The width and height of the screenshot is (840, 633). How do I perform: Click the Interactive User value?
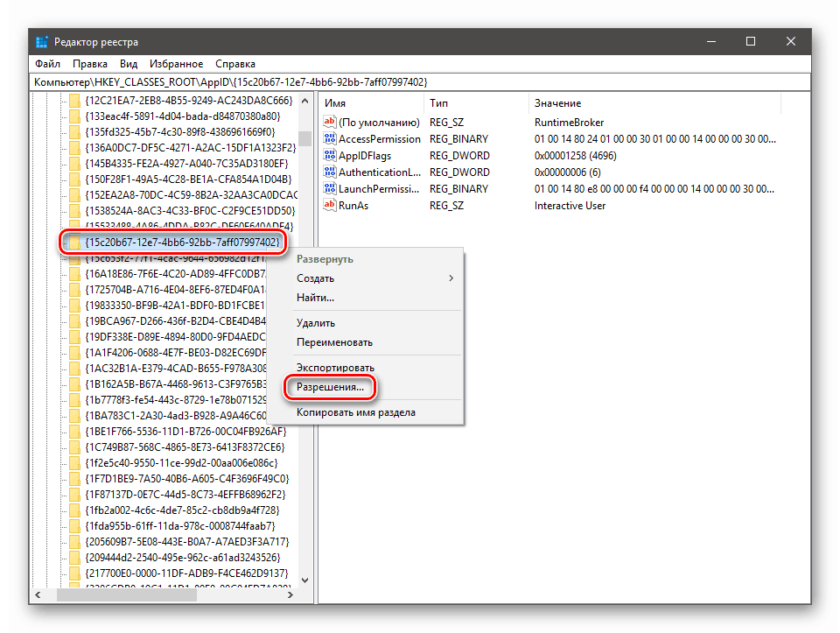coord(570,205)
